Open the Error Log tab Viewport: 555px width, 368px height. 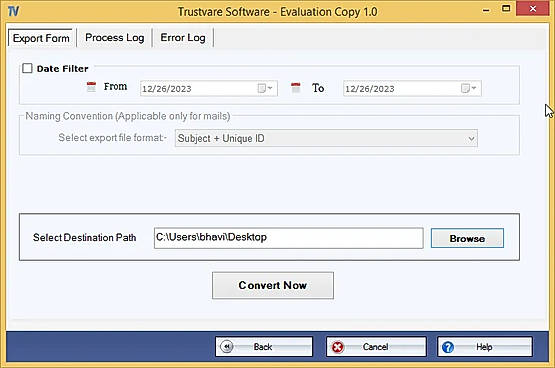[183, 38]
